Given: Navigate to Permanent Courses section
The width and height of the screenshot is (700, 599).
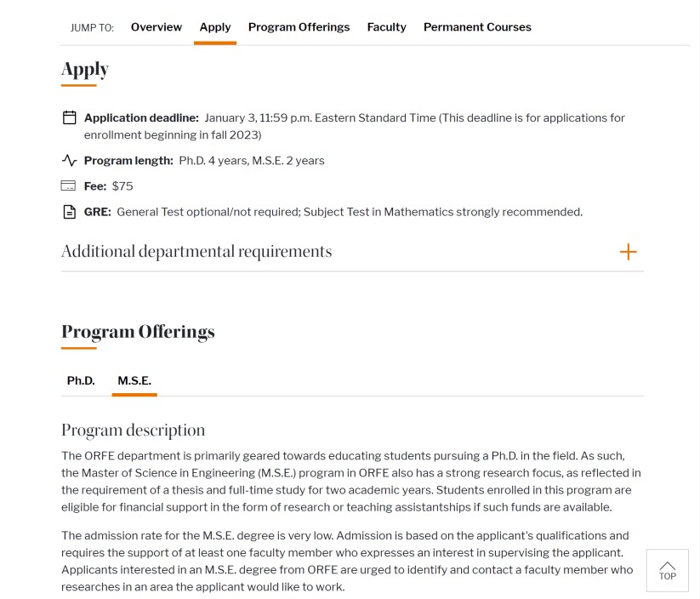Looking at the screenshot, I should [x=477, y=27].
